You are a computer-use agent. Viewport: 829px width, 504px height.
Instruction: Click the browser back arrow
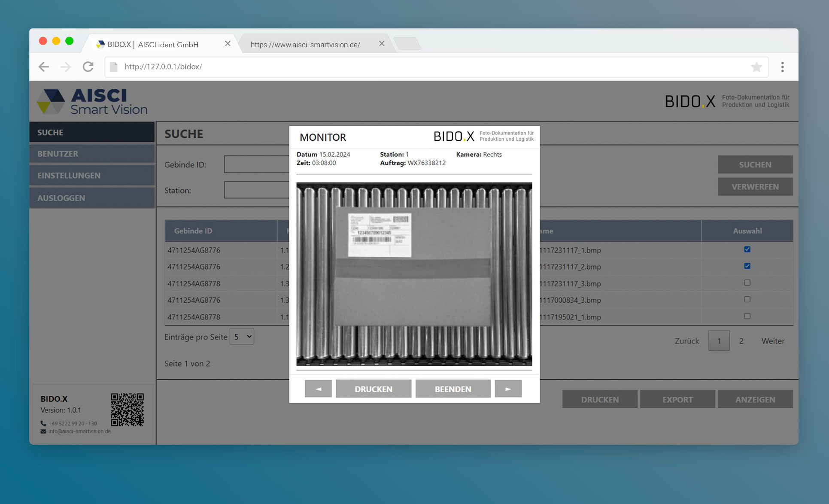click(x=43, y=67)
